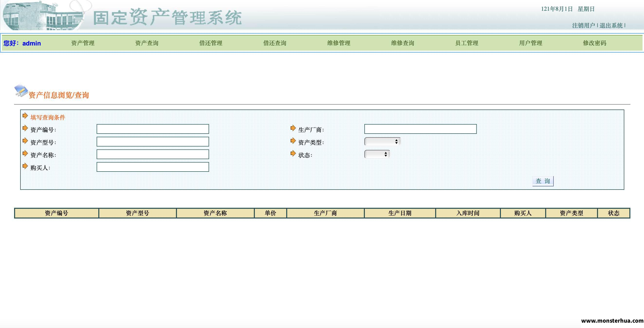The width and height of the screenshot is (644, 328).
Task: Click arrow icon next to 购买人 label
Action: (25, 166)
